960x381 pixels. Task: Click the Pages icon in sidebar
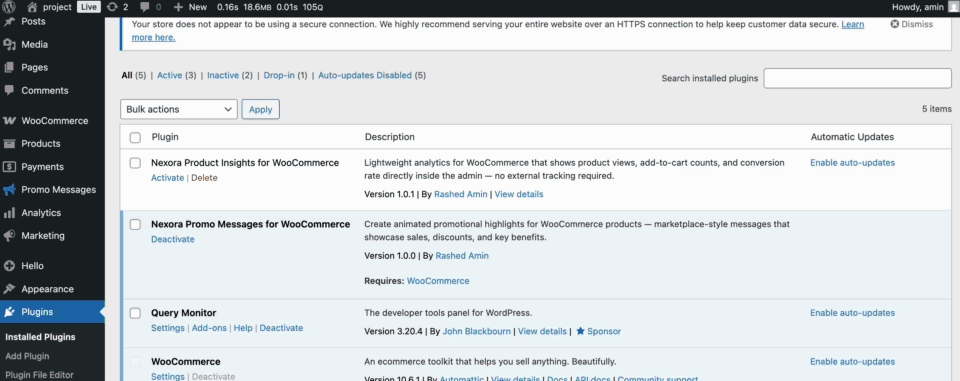(9, 67)
